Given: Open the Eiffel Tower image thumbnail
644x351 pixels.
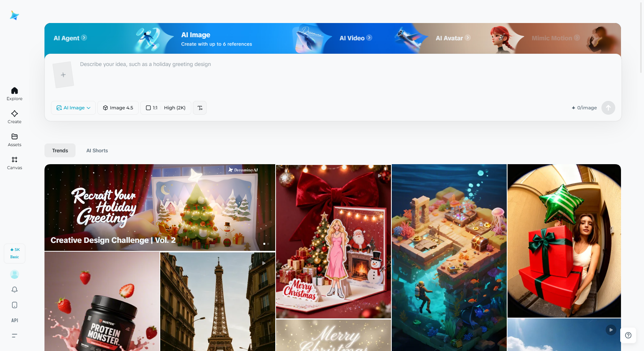Looking at the screenshot, I should pos(217,301).
